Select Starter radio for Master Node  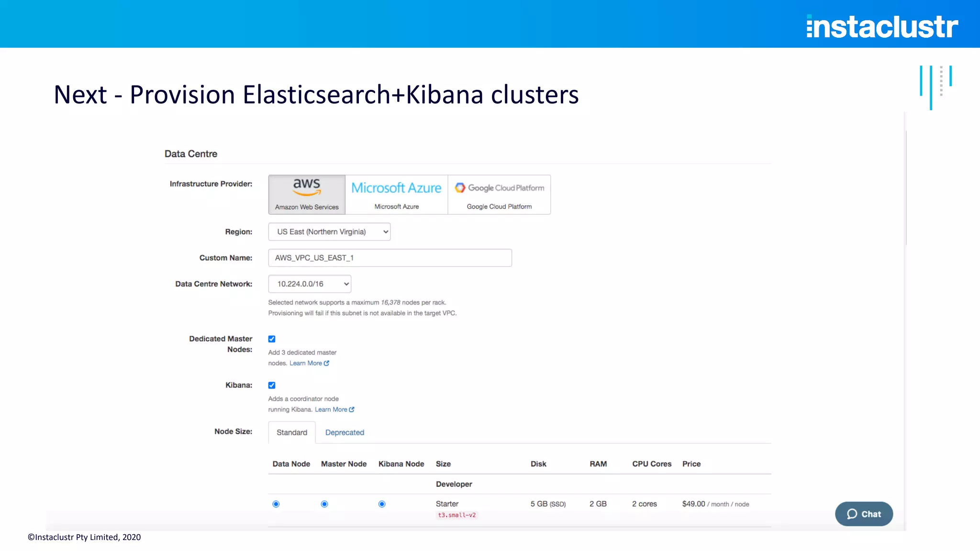pos(324,504)
